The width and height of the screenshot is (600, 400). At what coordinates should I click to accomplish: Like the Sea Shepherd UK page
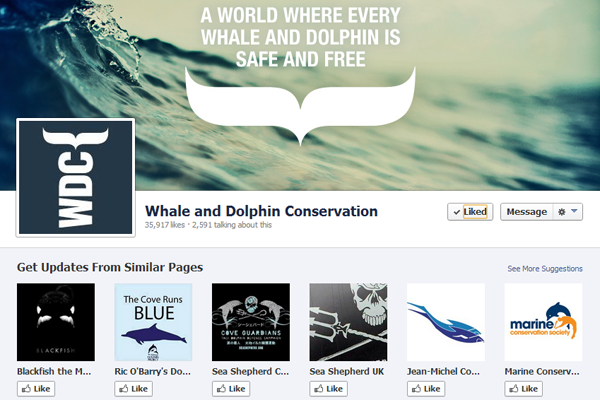pos(329,389)
